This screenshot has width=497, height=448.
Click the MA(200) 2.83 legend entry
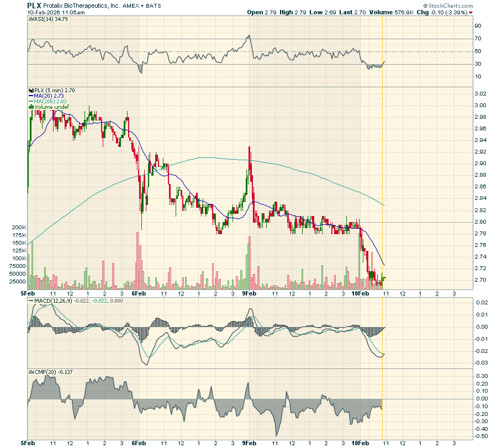(50, 102)
